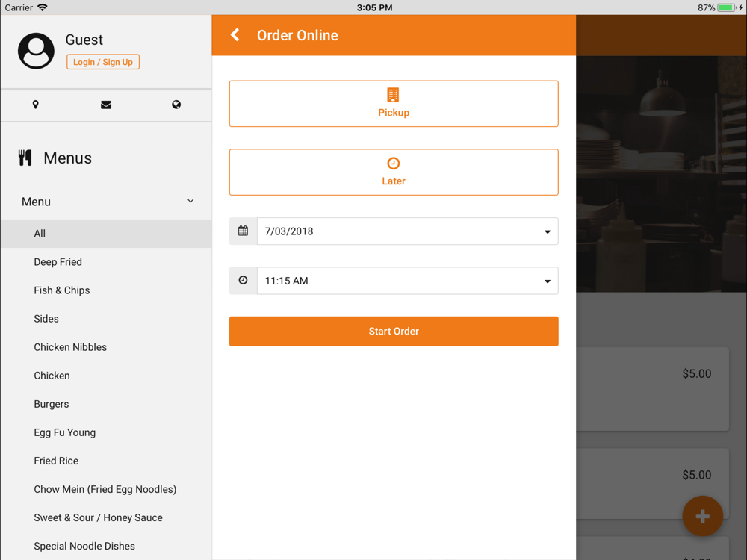This screenshot has height=560, width=747.
Task: Open the Special Noodle Dishes category
Action: [106, 547]
